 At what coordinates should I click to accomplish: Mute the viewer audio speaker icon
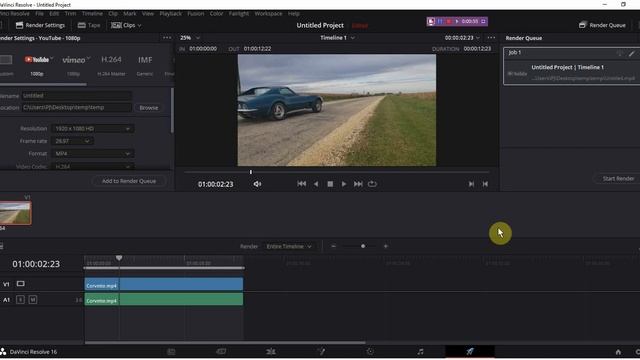(x=257, y=184)
